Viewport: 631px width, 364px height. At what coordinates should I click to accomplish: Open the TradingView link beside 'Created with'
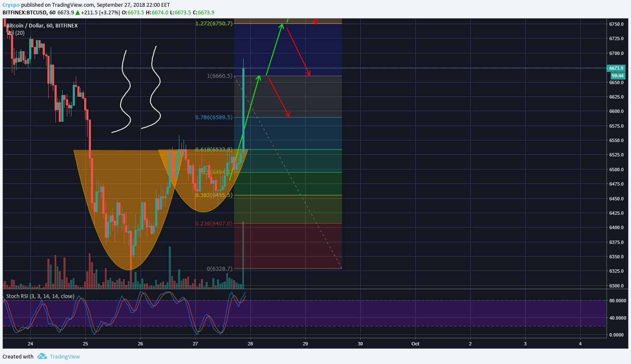click(65, 356)
